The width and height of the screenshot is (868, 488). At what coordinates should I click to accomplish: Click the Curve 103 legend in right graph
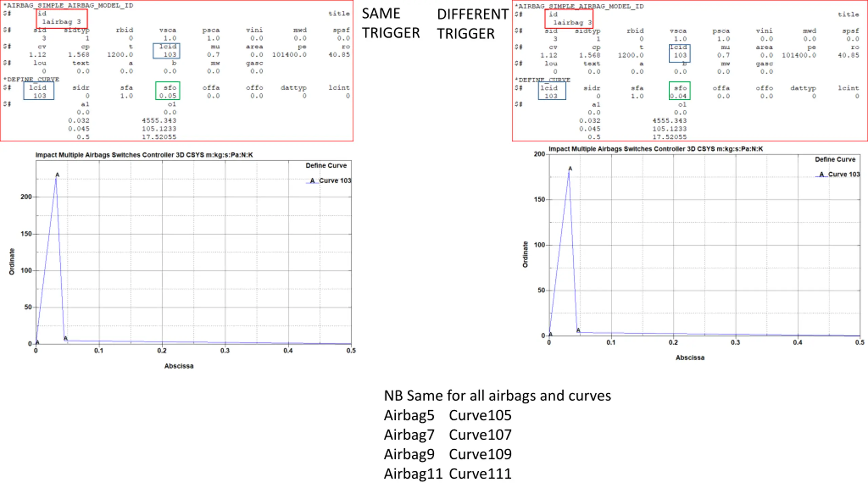point(843,174)
